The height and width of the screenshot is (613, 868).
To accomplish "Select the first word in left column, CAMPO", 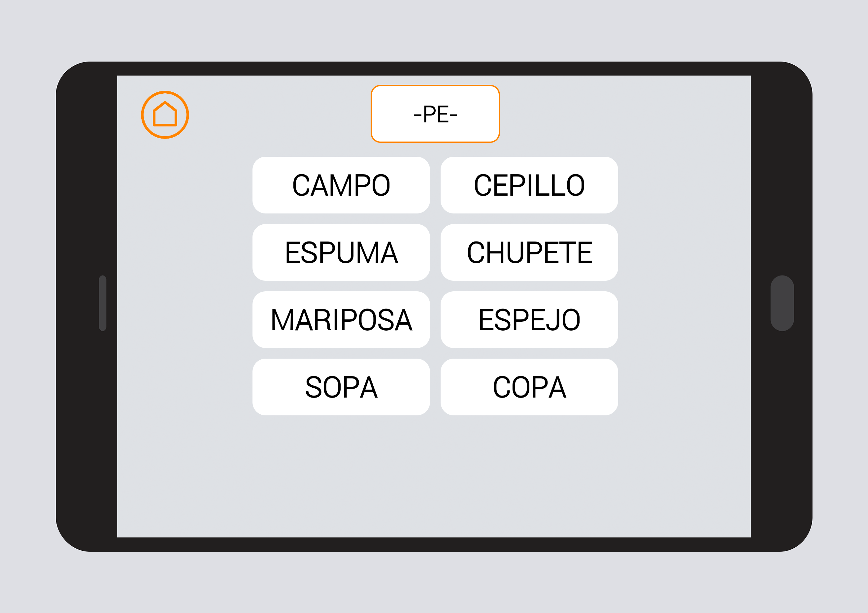I will click(341, 185).
